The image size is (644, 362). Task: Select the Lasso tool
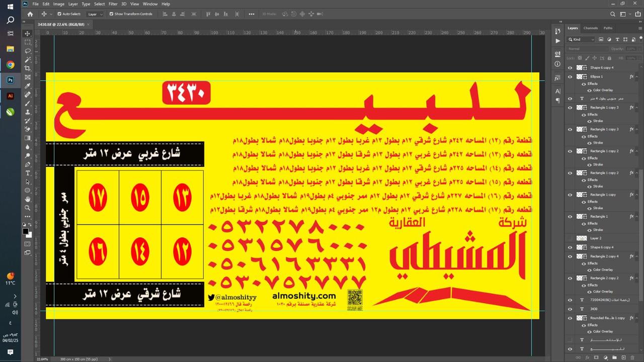click(x=28, y=51)
